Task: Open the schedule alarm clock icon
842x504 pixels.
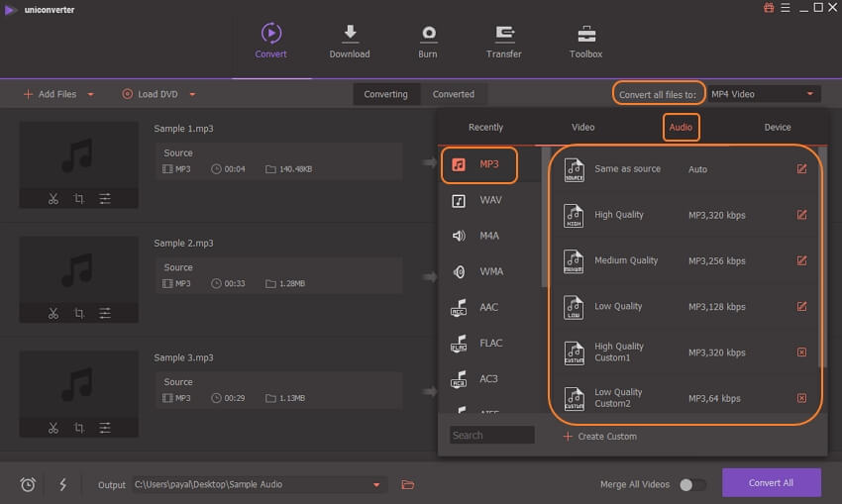Action: [28, 484]
